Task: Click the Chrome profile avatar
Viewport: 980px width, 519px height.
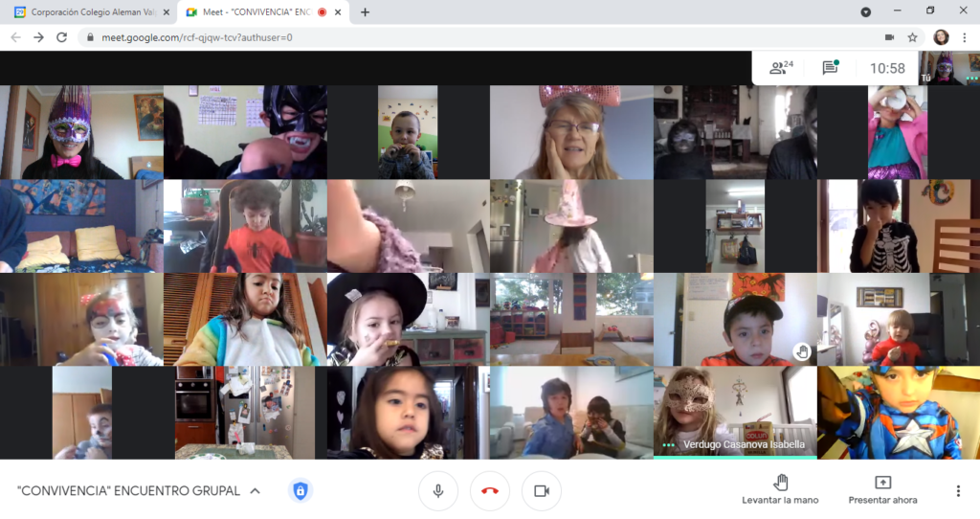Action: [x=941, y=37]
